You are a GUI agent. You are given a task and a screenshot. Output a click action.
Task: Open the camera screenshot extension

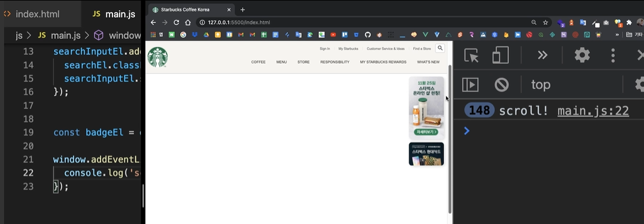click(x=606, y=23)
